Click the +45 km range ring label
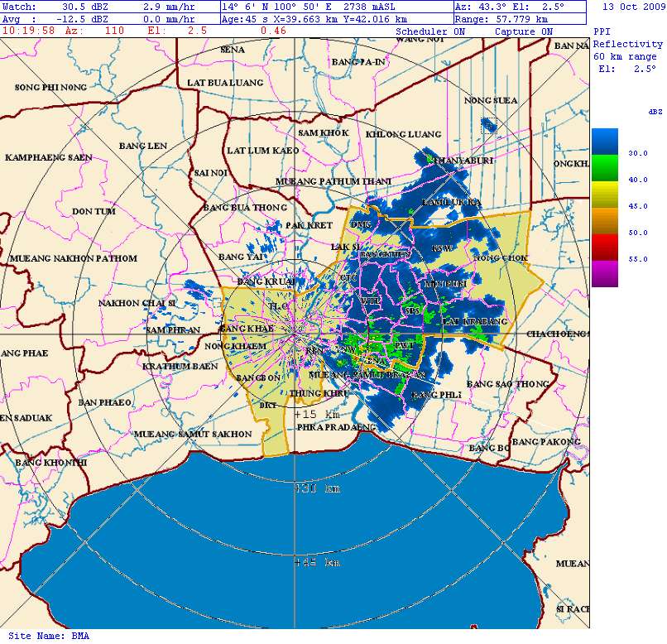The height and width of the screenshot is (644, 667). point(317,562)
